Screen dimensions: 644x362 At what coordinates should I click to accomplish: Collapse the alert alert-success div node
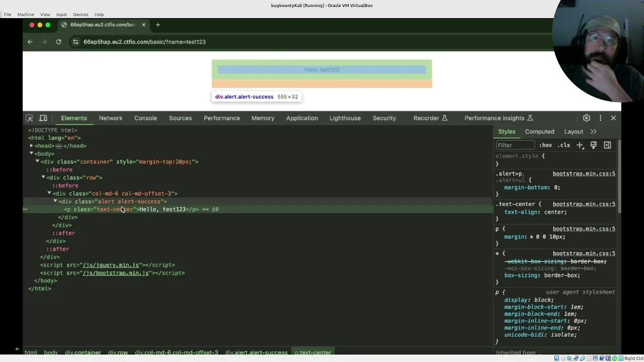[55, 201]
